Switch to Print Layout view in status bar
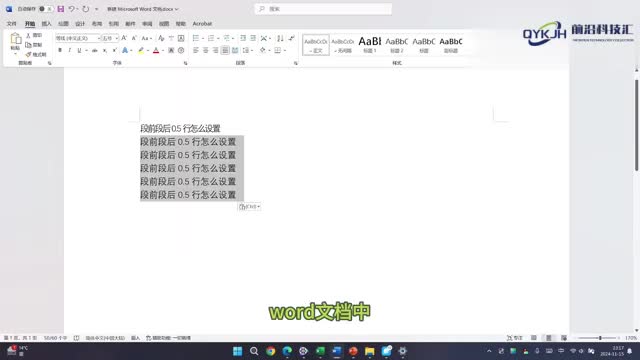 549,338
